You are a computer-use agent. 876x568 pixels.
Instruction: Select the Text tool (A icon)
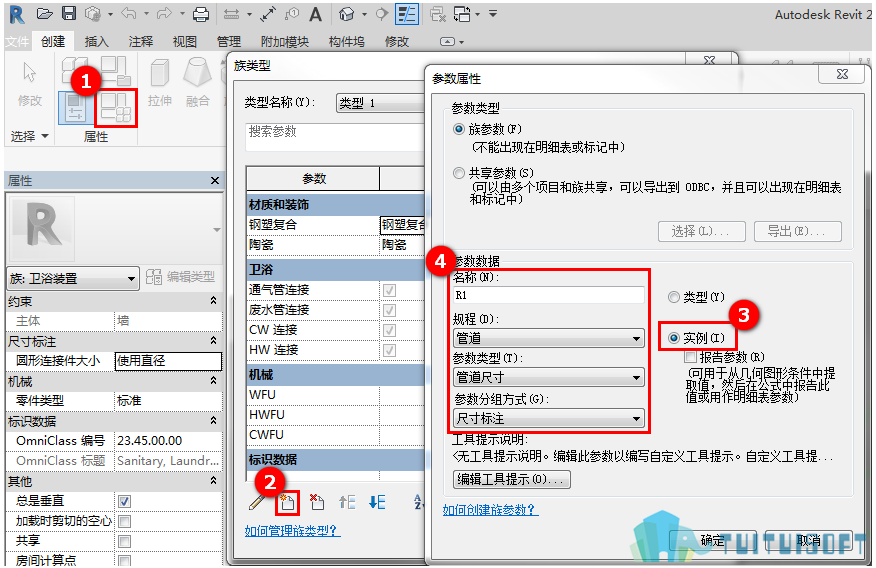pos(316,14)
